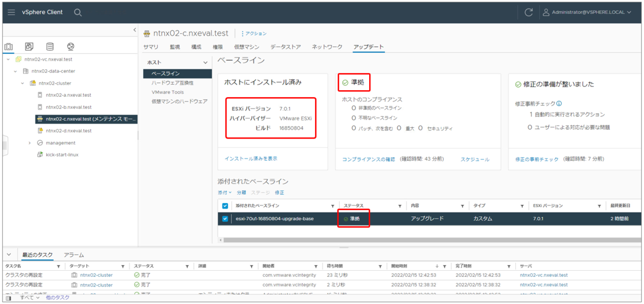Open ntnx02-cluster link in first task row
Image resolution: width=644 pixels, height=304 pixels.
pyautogui.click(x=97, y=275)
